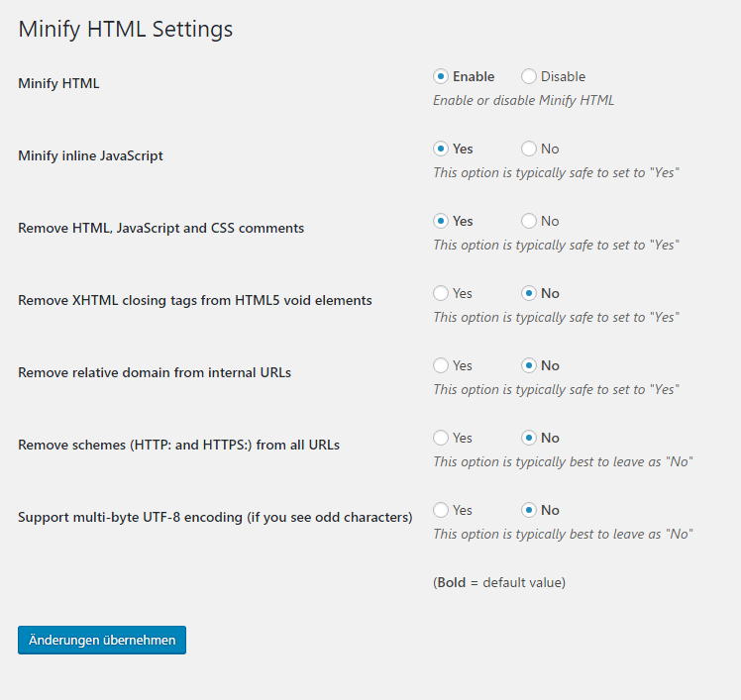Select No for Remove XHTML closing tags
741x700 pixels.
tap(528, 293)
